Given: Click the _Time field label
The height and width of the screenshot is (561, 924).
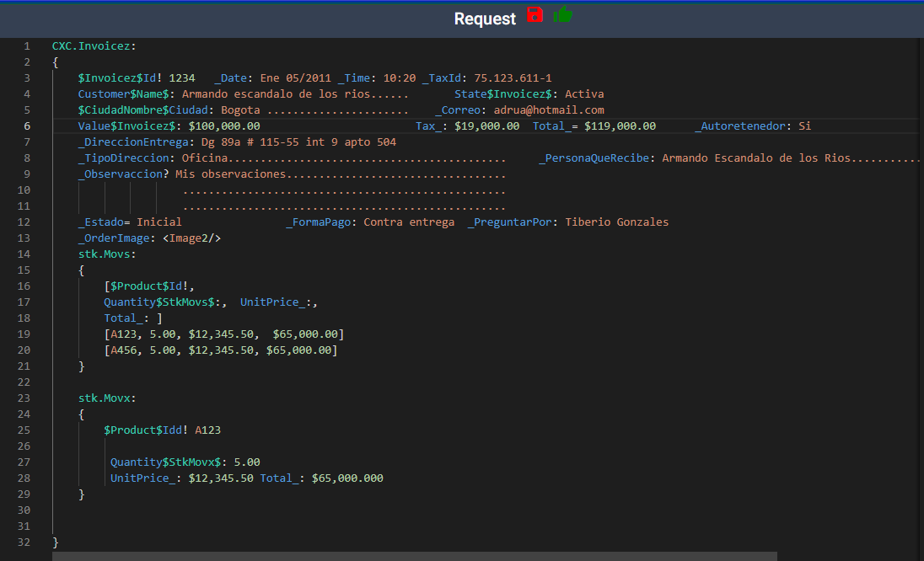Looking at the screenshot, I should click(x=353, y=78).
